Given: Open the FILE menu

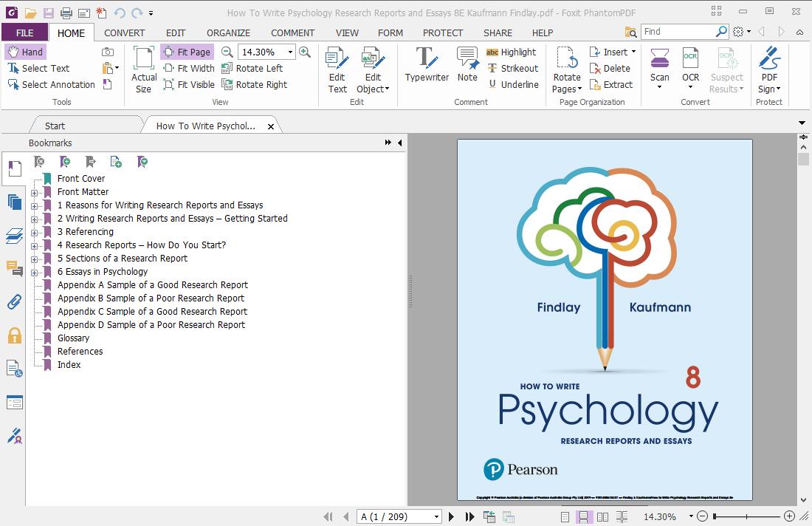Looking at the screenshot, I should click(25, 33).
